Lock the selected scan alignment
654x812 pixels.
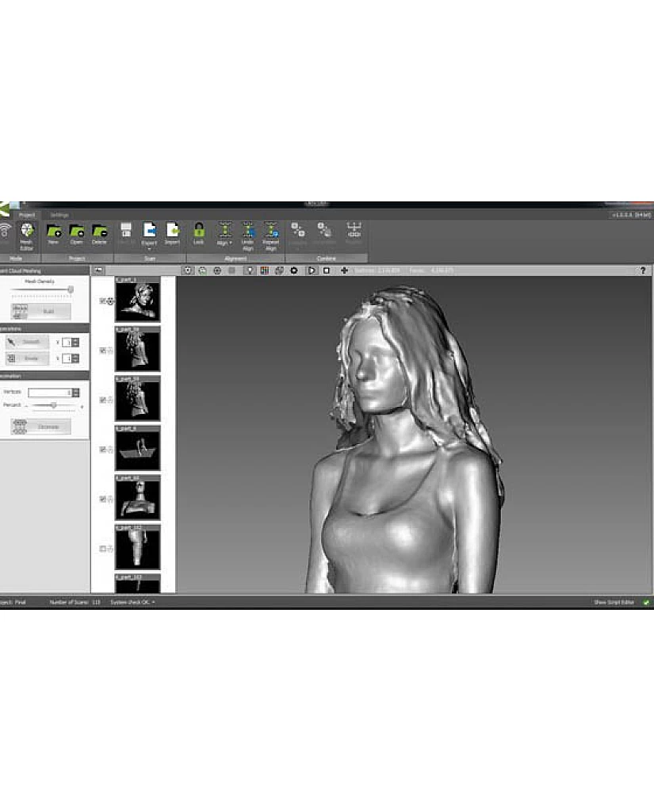[198, 232]
